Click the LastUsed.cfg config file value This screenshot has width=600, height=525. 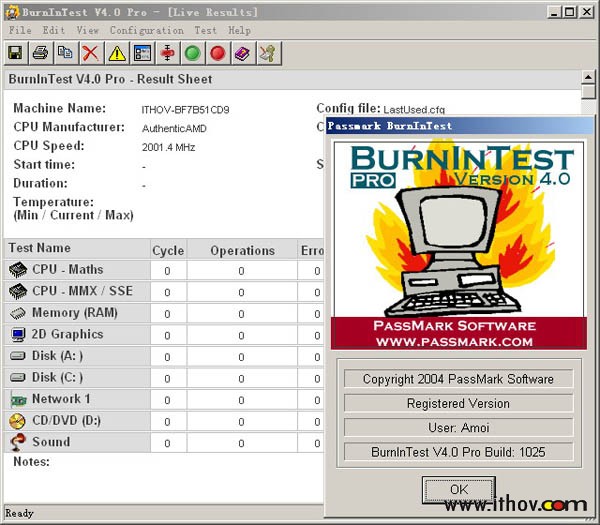click(x=414, y=110)
